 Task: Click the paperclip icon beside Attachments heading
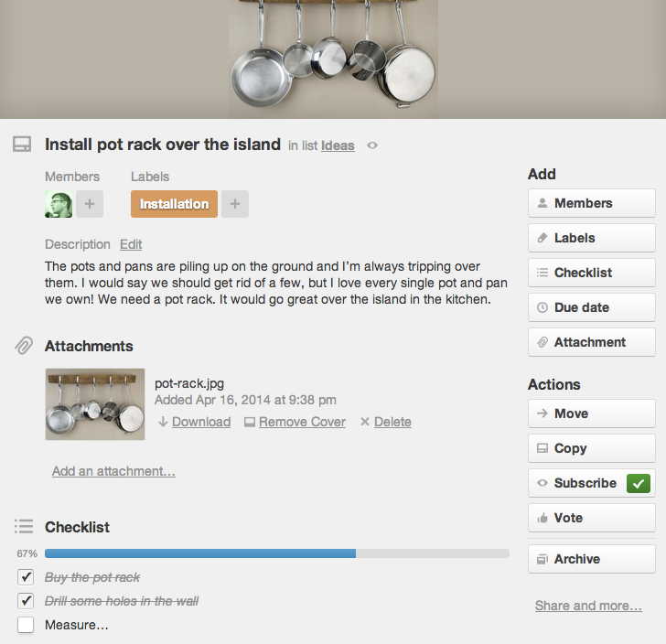point(23,346)
